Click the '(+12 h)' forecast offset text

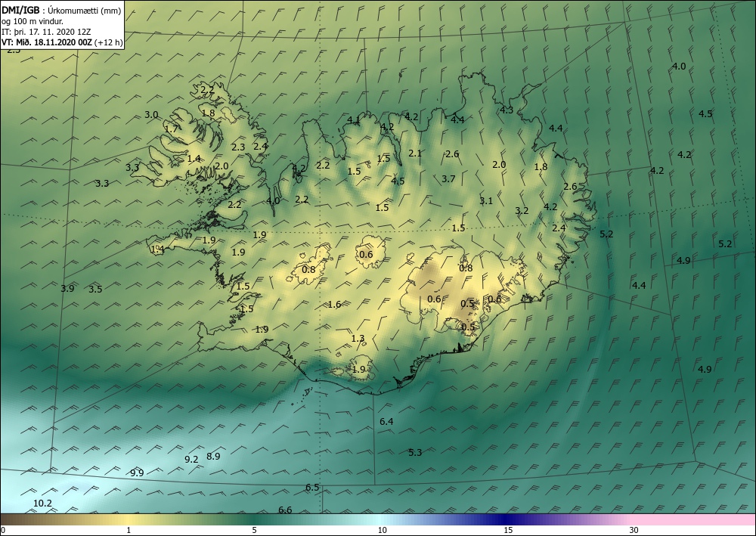109,42
